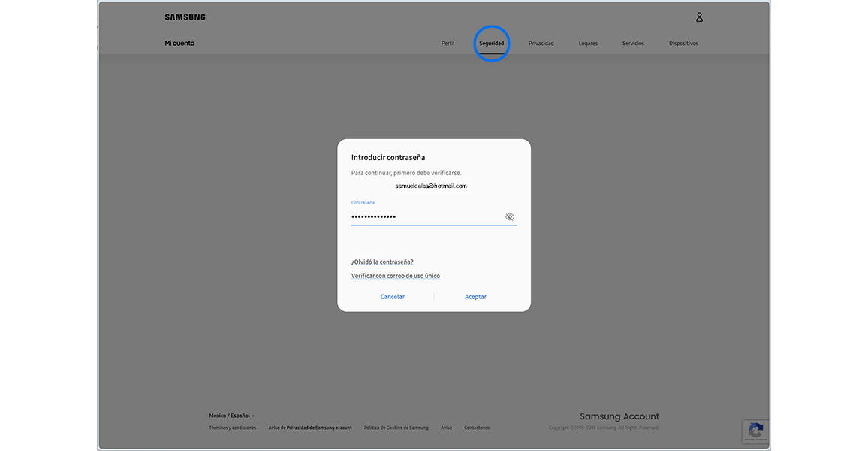Click the Aceptar button
Image resolution: width=868 pixels, height=451 pixels.
475,296
